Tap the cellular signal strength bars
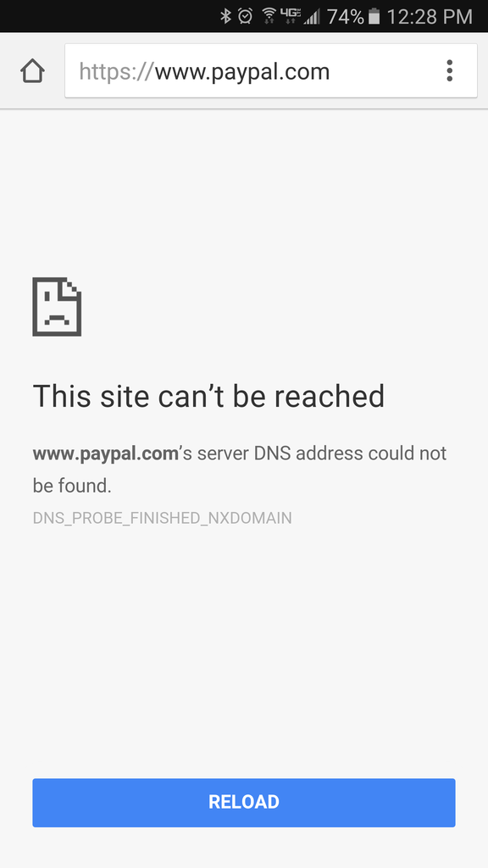 click(x=313, y=17)
